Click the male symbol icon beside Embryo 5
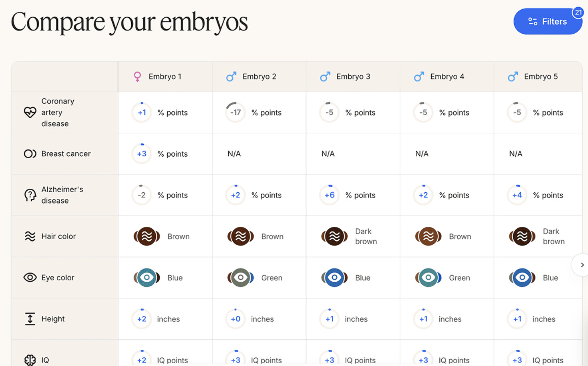The width and height of the screenshot is (588, 366). click(x=513, y=77)
